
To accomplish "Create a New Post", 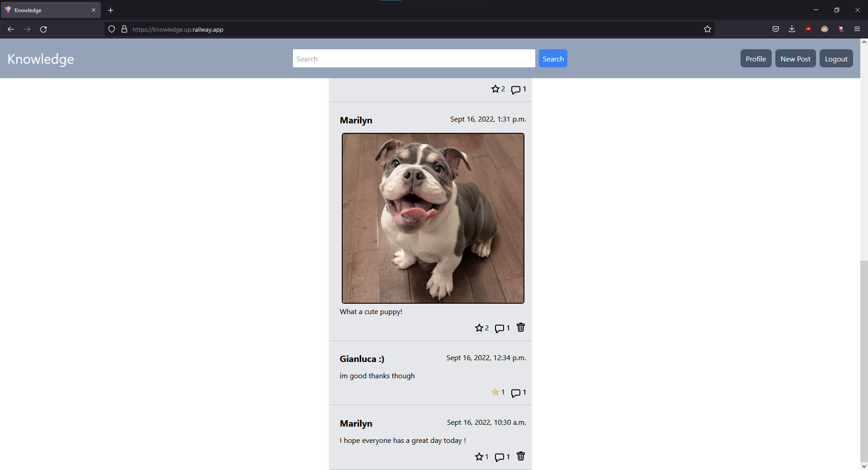I will (x=795, y=59).
